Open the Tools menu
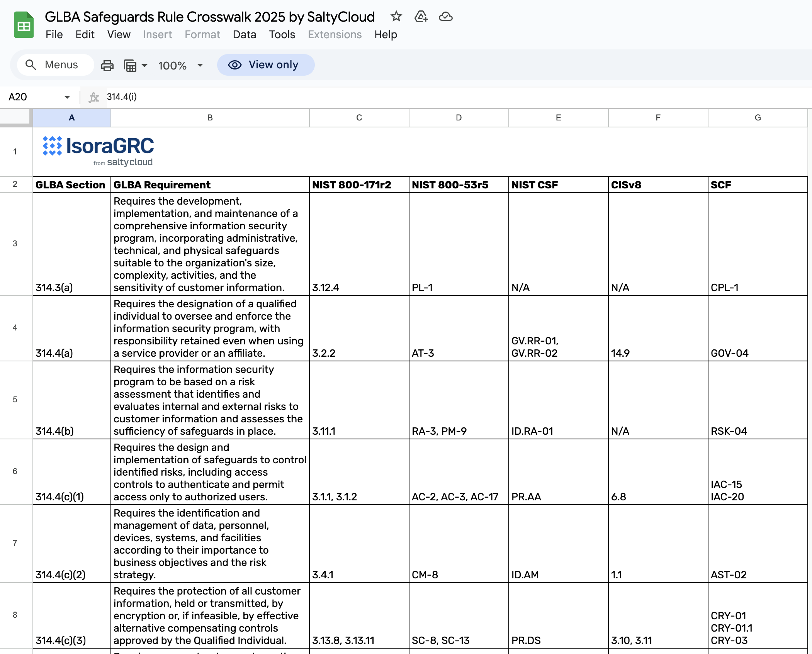 click(x=282, y=35)
